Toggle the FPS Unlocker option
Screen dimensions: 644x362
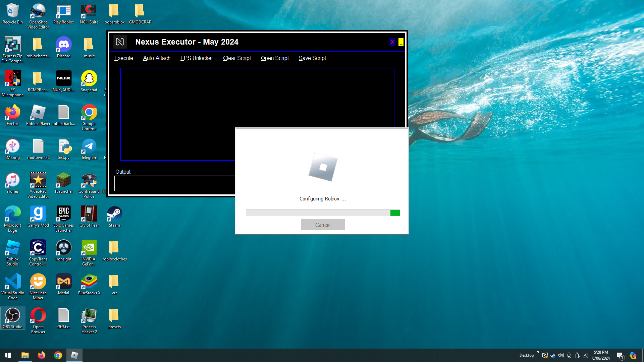coord(197,58)
